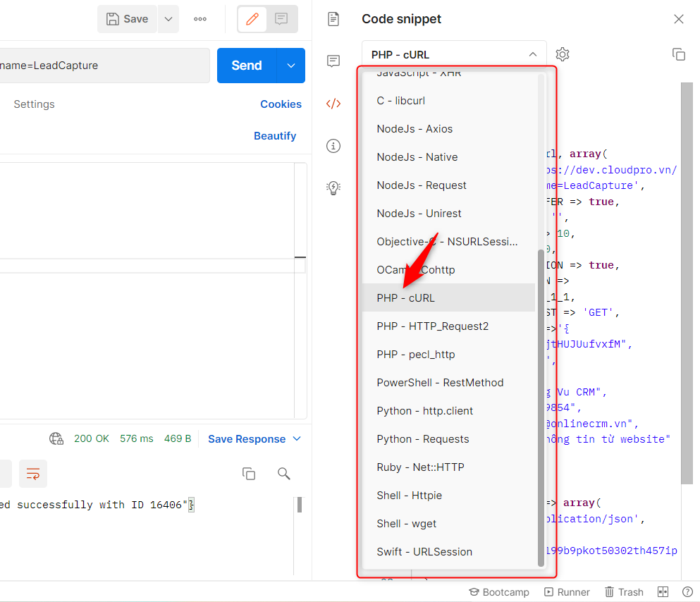Toggle word wrap in response body
Image resolution: width=700 pixels, height=602 pixels.
click(x=33, y=474)
